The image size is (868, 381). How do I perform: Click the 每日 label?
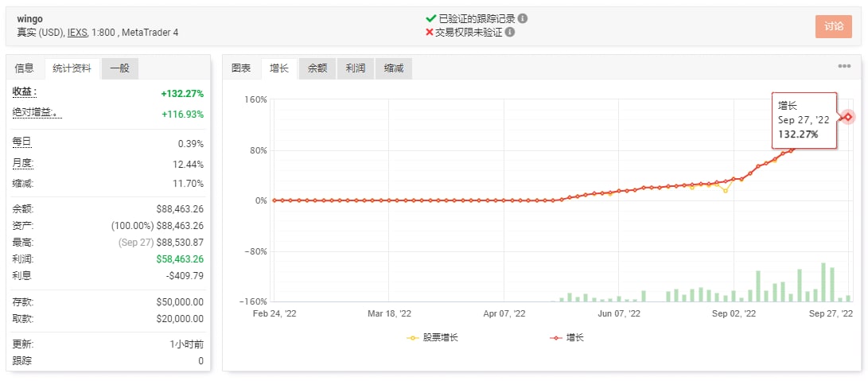click(x=22, y=142)
